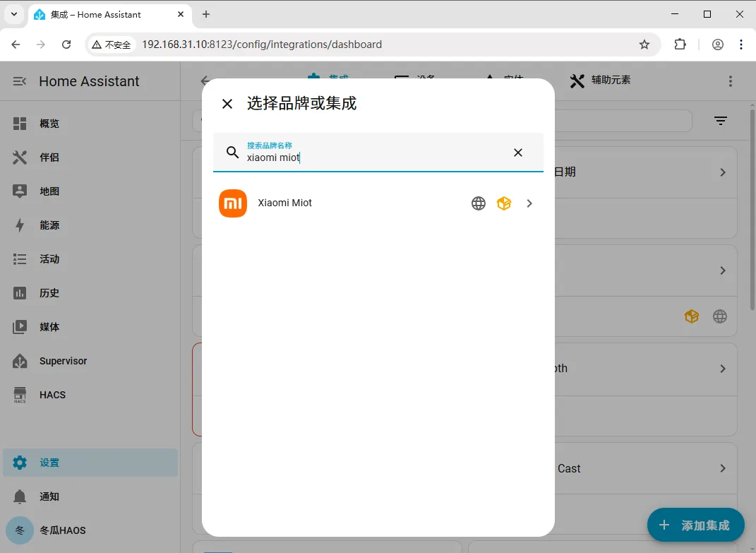The height and width of the screenshot is (553, 756).
Task: Click the cloud globe icon on Xiaomi Miot row
Action: [x=479, y=203]
